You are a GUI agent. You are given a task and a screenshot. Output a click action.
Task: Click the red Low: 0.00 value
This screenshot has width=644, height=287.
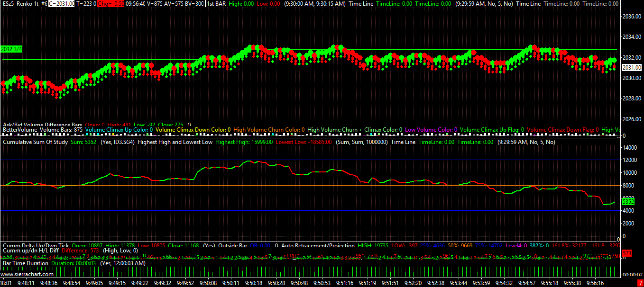[268, 4]
